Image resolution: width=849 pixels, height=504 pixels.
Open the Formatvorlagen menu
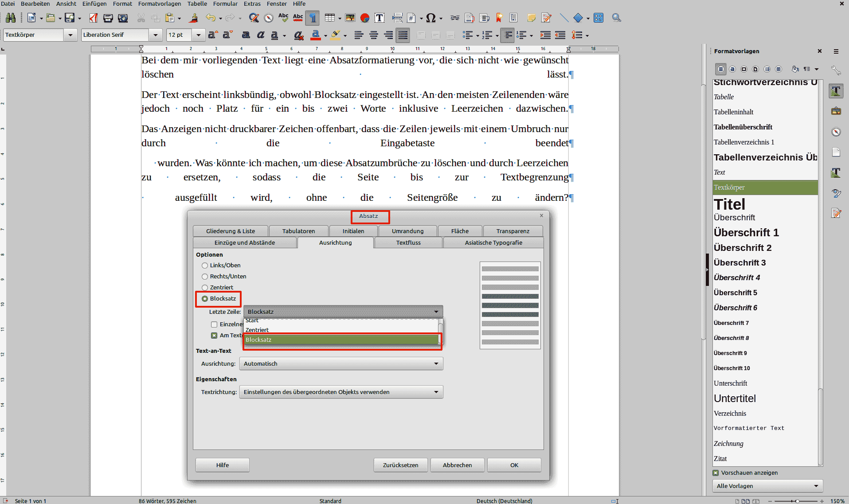pyautogui.click(x=159, y=4)
